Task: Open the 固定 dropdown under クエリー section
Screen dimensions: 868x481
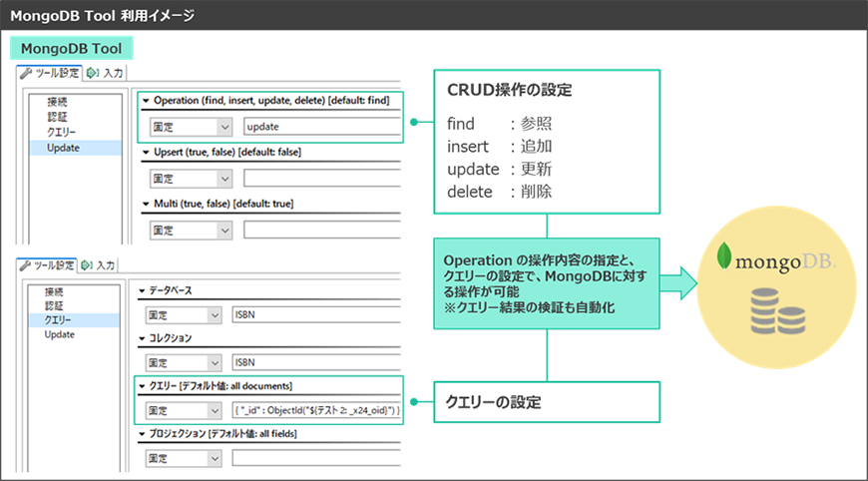Action: (x=184, y=411)
